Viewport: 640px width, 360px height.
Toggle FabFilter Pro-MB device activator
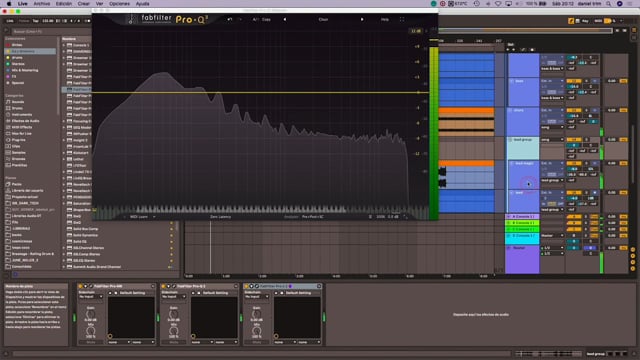81,286
